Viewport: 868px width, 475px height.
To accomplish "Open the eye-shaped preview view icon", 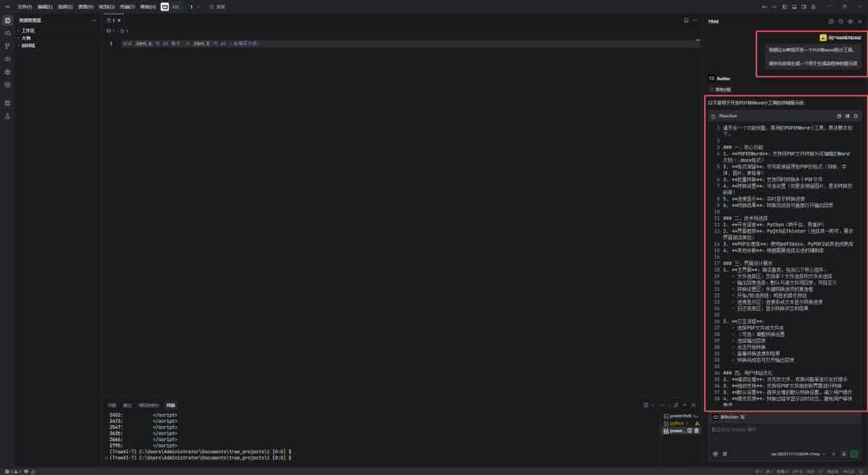I will [7, 59].
